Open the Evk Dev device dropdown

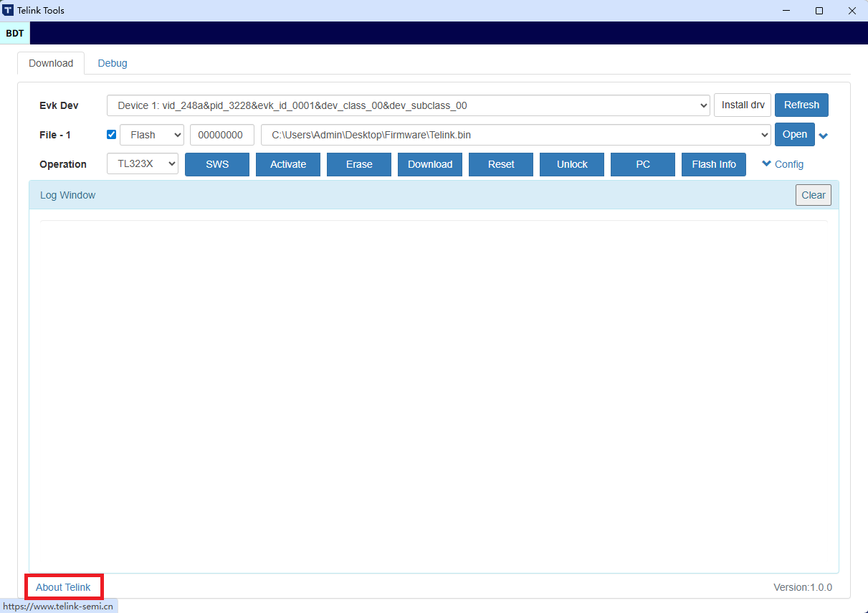pyautogui.click(x=408, y=105)
